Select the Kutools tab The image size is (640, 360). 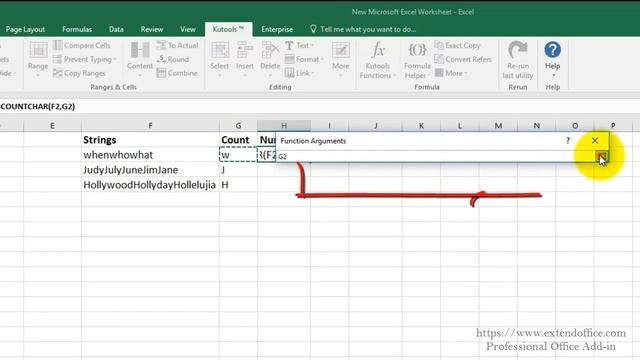[x=228, y=29]
